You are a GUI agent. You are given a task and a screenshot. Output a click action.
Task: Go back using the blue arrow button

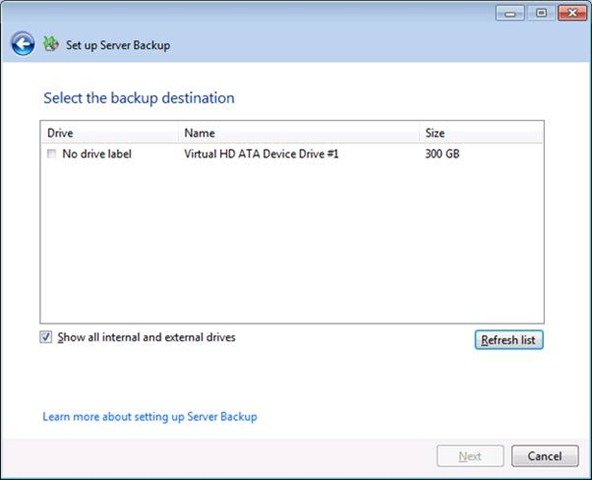tap(23, 44)
